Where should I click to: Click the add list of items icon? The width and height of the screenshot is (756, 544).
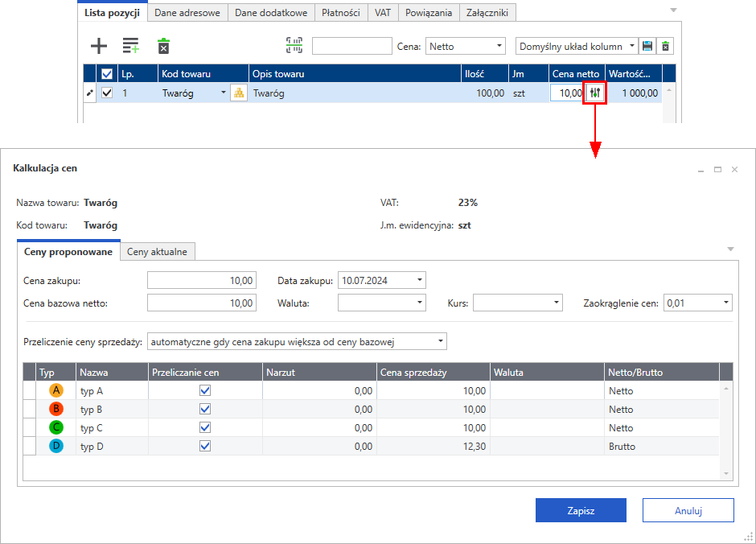130,46
